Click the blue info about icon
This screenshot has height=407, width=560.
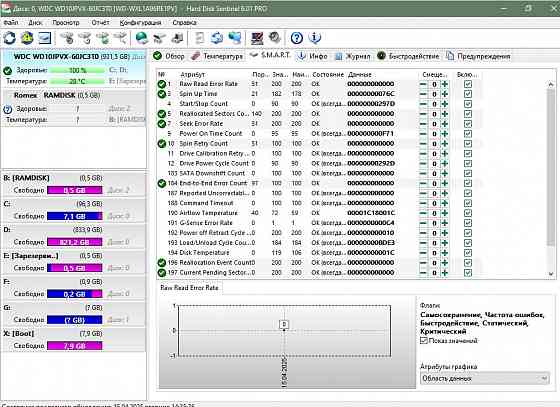click(x=314, y=38)
